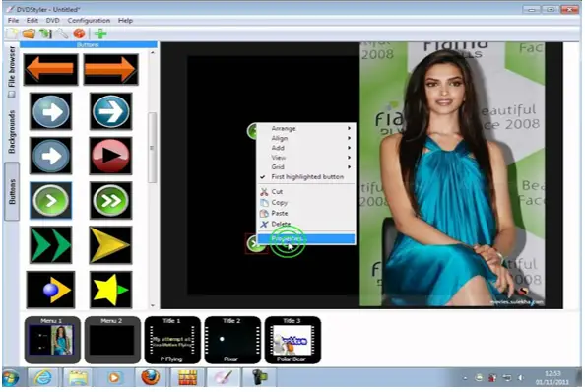Toggle First highlighted button option

pyautogui.click(x=306, y=176)
